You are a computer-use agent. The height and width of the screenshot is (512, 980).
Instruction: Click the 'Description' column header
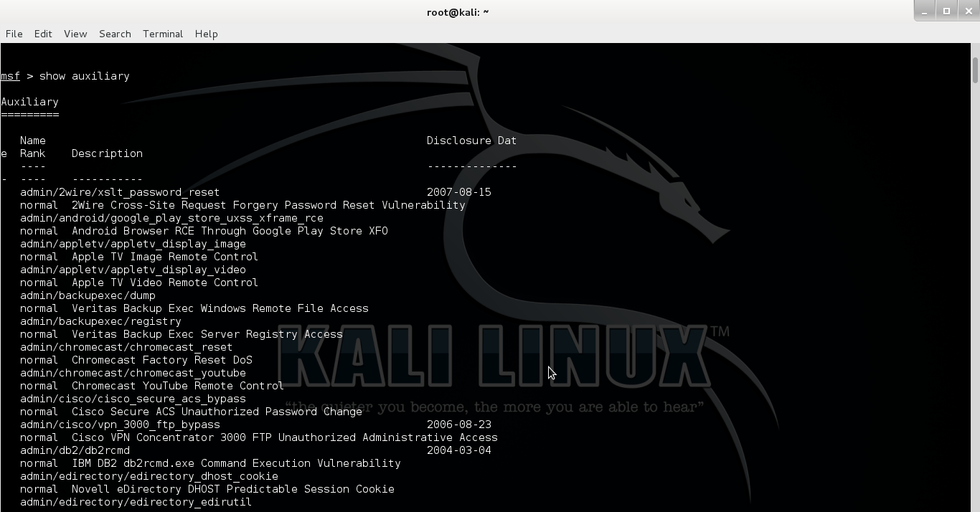click(x=107, y=153)
